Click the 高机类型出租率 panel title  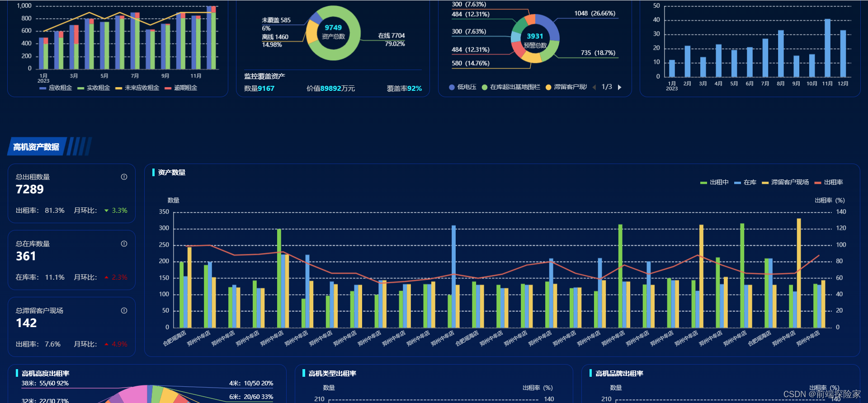332,374
